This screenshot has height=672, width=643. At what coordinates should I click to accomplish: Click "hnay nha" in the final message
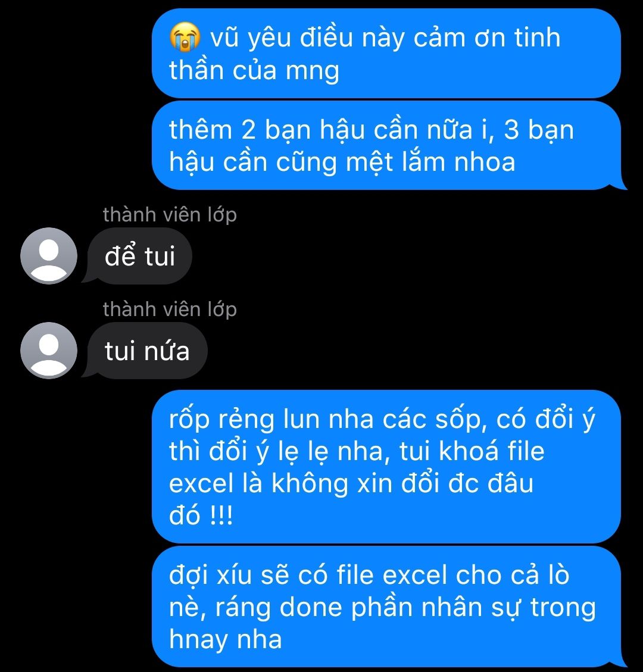point(226,639)
